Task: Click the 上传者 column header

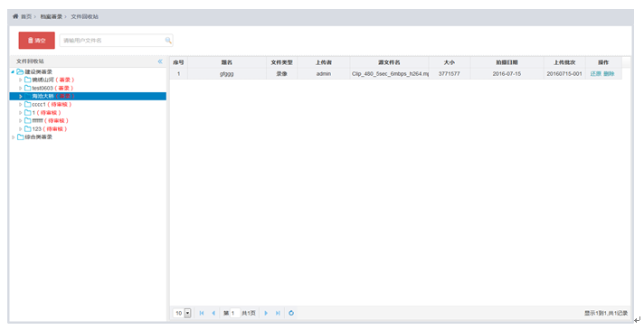Action: click(x=324, y=62)
